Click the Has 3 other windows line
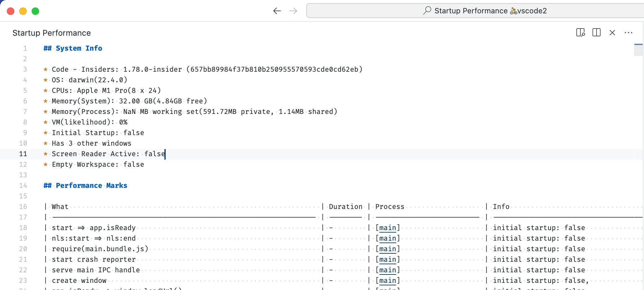The image size is (644, 290). click(x=87, y=143)
